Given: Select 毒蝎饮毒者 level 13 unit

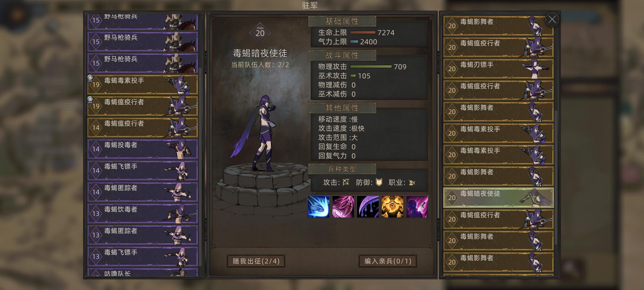Looking at the screenshot, I should (x=142, y=213).
